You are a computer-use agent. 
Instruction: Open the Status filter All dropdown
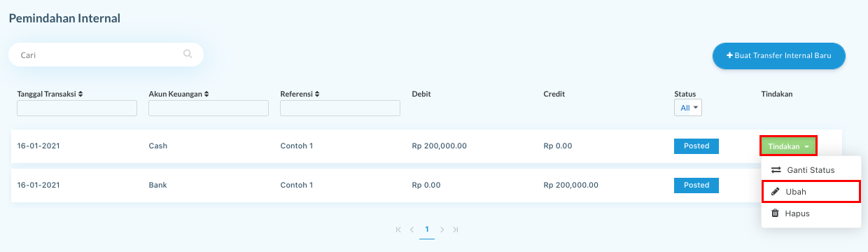click(x=688, y=108)
